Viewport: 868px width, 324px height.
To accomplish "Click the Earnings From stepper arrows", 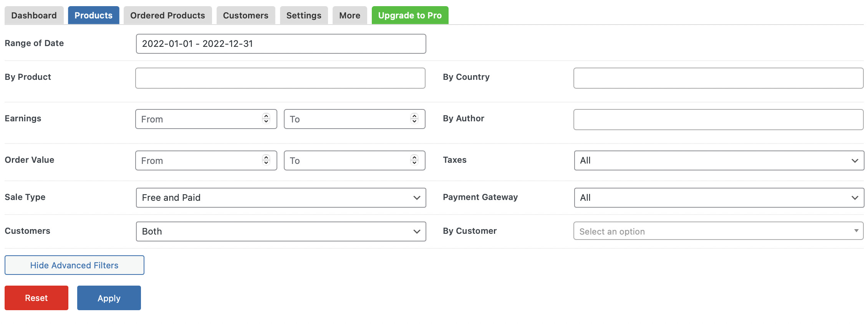I will click(x=266, y=119).
